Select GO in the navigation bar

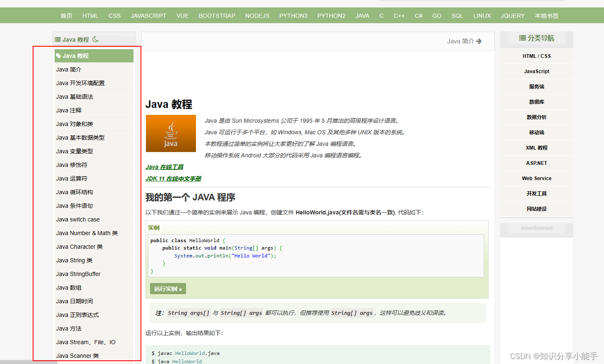click(437, 16)
